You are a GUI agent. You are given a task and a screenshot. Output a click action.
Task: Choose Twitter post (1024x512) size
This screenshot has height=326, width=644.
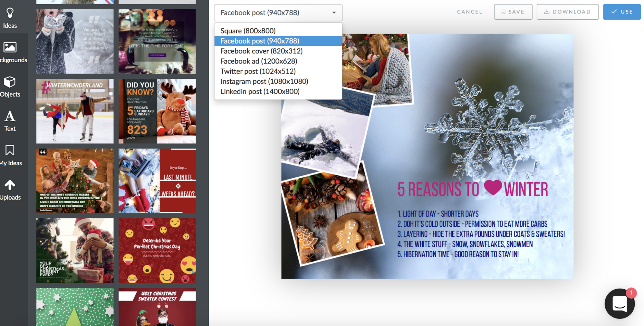[x=278, y=71]
